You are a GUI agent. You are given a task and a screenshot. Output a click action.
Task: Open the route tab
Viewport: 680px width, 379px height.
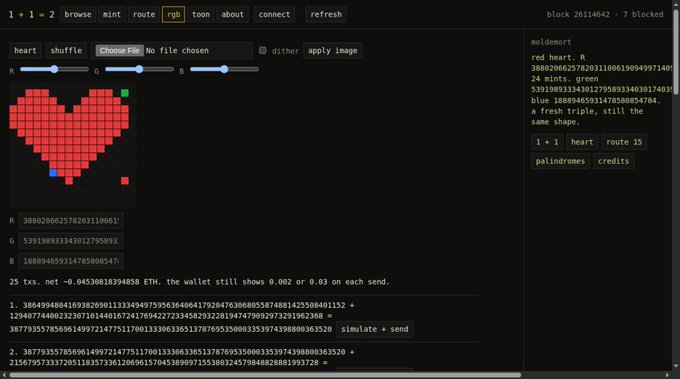[x=144, y=14]
